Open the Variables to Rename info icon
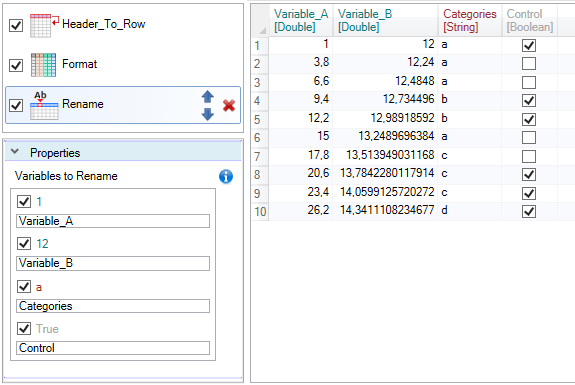 (226, 176)
